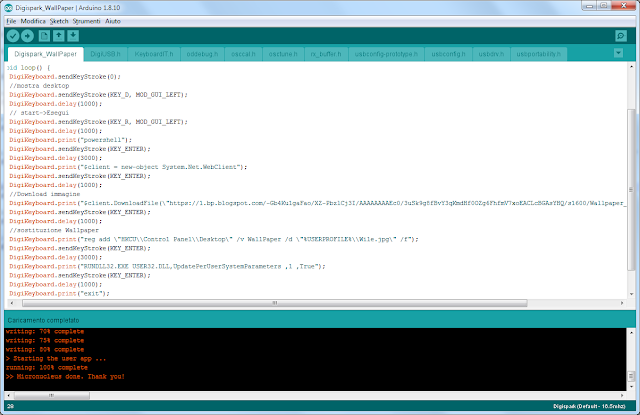This screenshot has width=640, height=415.
Task: Click the RUNDLL32.EXE code line
Action: (167, 266)
